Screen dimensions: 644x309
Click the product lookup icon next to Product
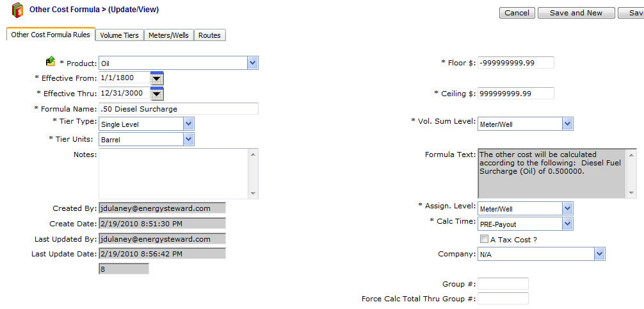click(51, 62)
